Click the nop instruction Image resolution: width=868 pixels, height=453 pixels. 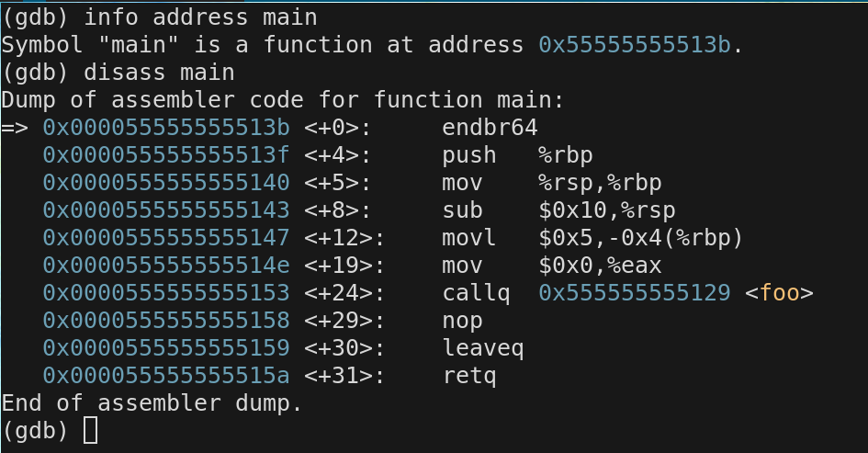(462, 321)
